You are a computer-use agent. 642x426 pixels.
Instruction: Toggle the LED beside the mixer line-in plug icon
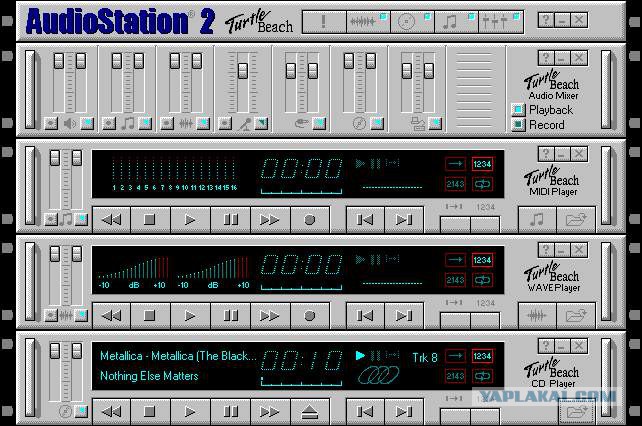[319, 123]
